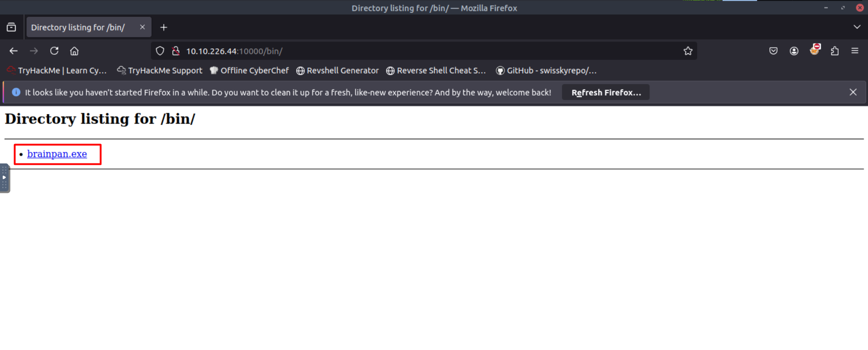The image size is (868, 350).
Task: Open the Firefox View icon
Action: point(11,28)
